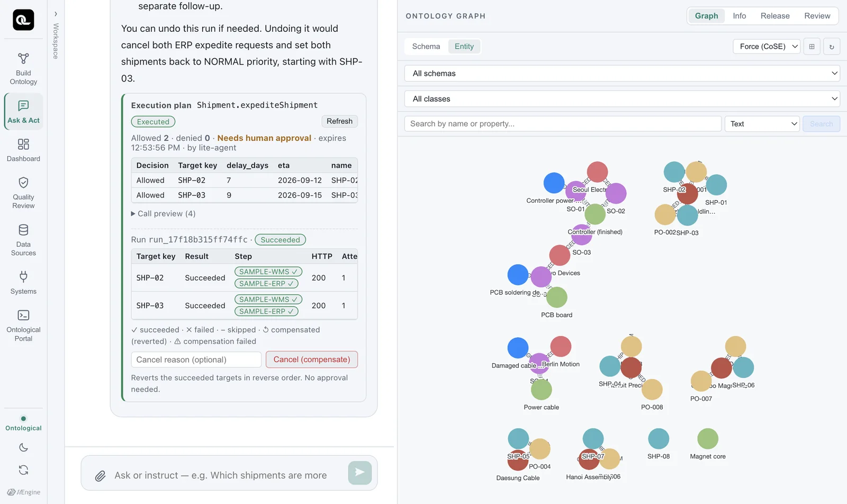847x504 pixels.
Task: Click the Refresh button
Action: point(339,121)
